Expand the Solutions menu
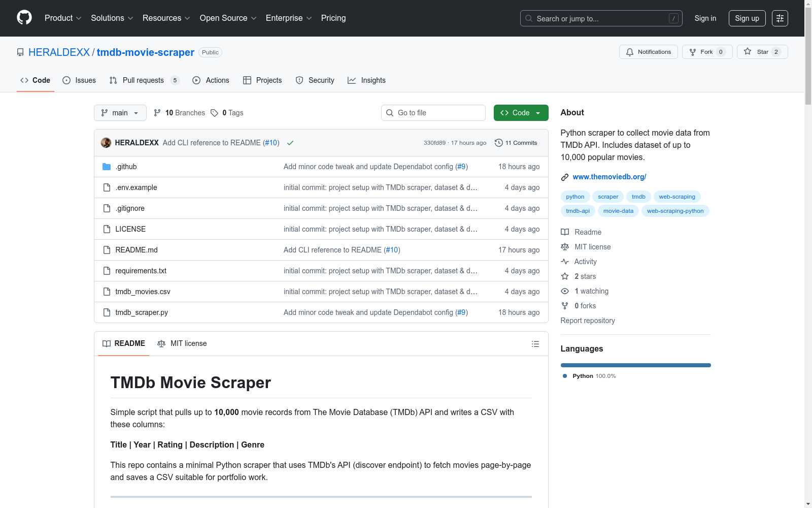 pos(112,18)
